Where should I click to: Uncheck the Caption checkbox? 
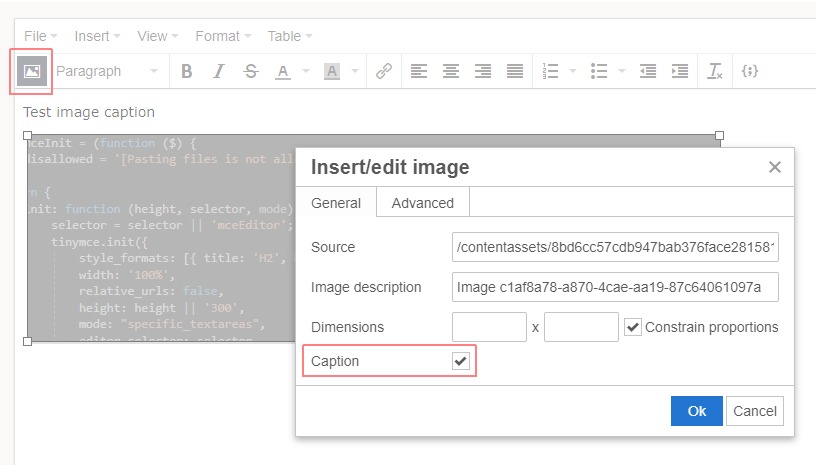tap(460, 361)
